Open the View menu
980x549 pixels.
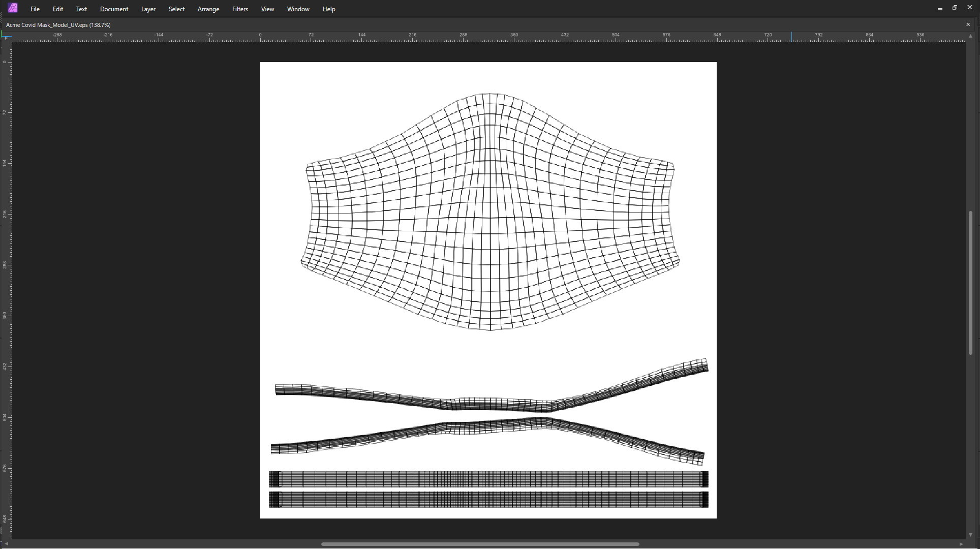point(267,9)
